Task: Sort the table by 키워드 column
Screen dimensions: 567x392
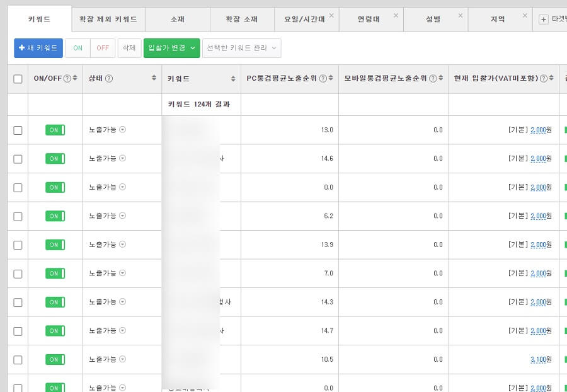Action: 232,79
